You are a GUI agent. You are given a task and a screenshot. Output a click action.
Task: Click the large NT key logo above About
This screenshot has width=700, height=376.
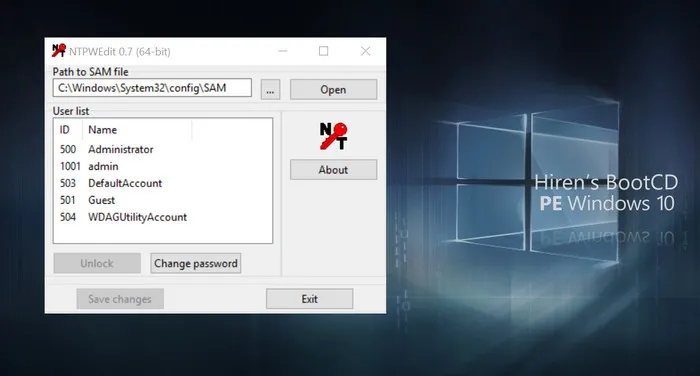[x=333, y=136]
